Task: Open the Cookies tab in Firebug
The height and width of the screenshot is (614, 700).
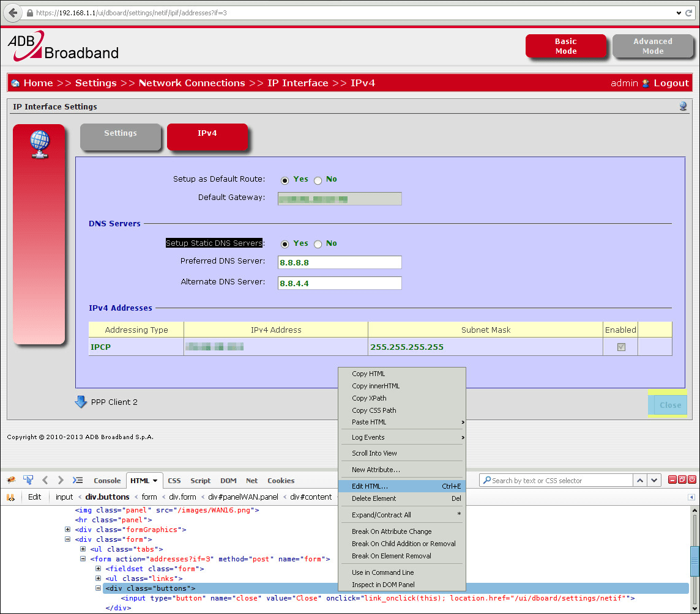Action: 281,481
